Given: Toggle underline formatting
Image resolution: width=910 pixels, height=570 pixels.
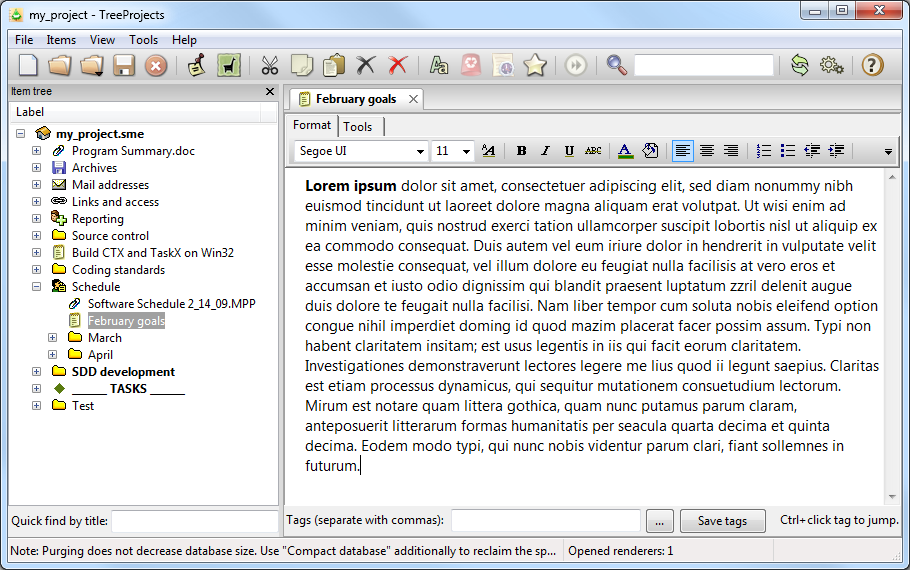Looking at the screenshot, I should click(x=569, y=151).
